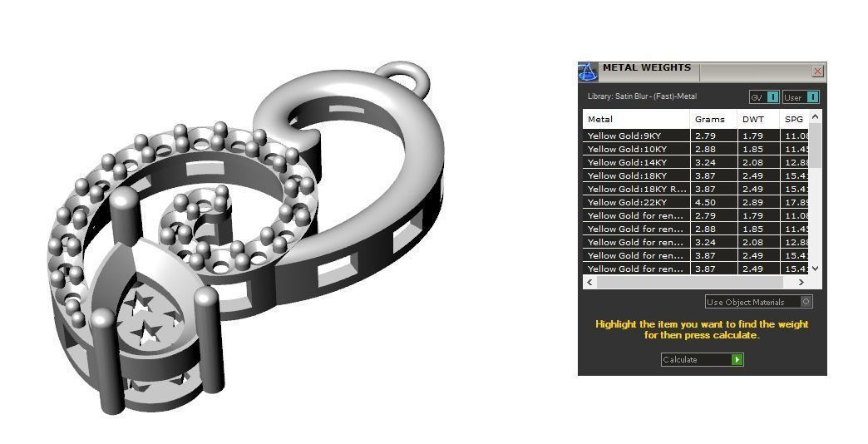Click horizontal scroll right arrow

click(801, 283)
